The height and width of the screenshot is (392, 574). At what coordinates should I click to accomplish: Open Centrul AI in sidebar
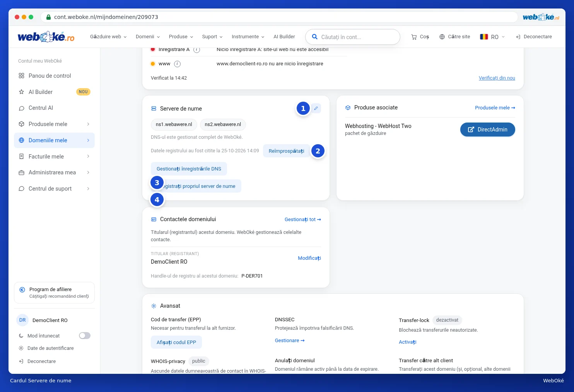click(54, 108)
